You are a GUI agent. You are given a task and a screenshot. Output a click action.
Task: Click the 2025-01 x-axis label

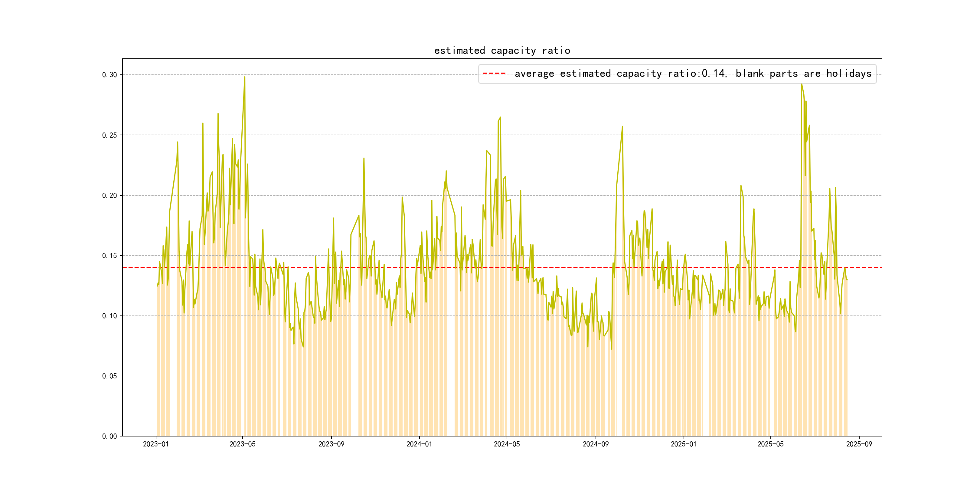[683, 444]
